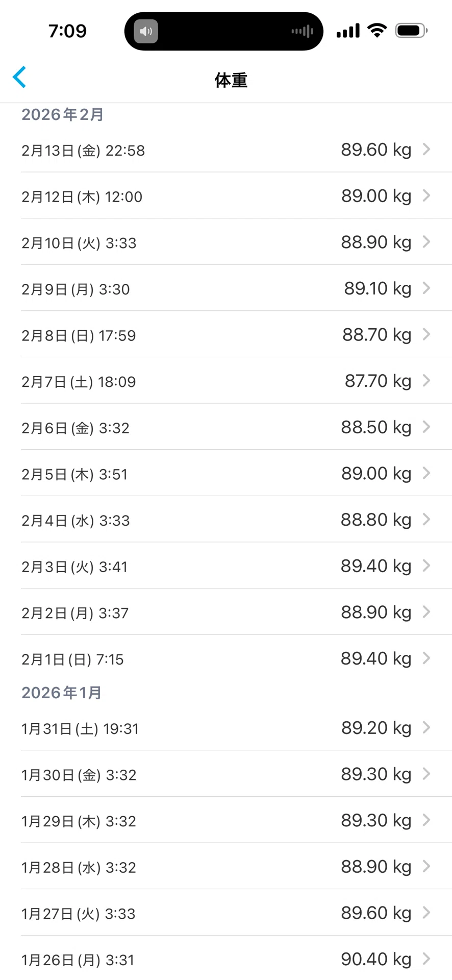Tap the 7:09 clock in status bar

67,31
